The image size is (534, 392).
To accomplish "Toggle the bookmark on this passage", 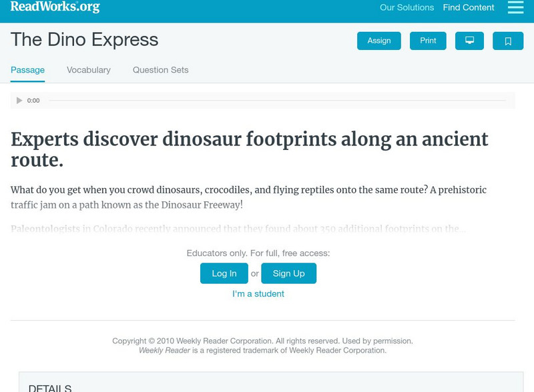I will pos(508,41).
